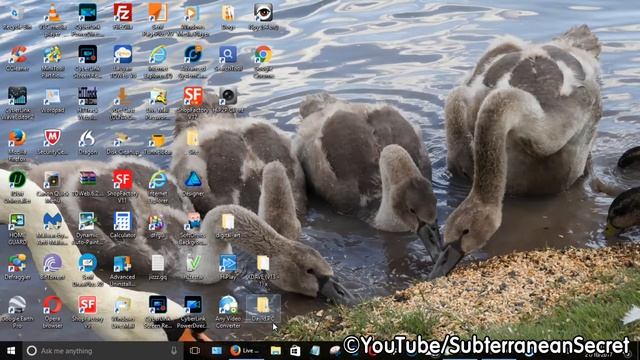
Task: Launch Mozilla Firefox desktop shortcut
Action: pyautogui.click(x=17, y=144)
